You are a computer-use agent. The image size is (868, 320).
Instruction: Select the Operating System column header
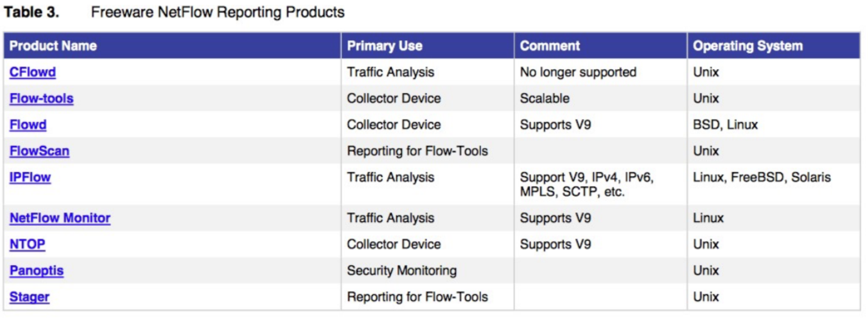tap(774, 45)
